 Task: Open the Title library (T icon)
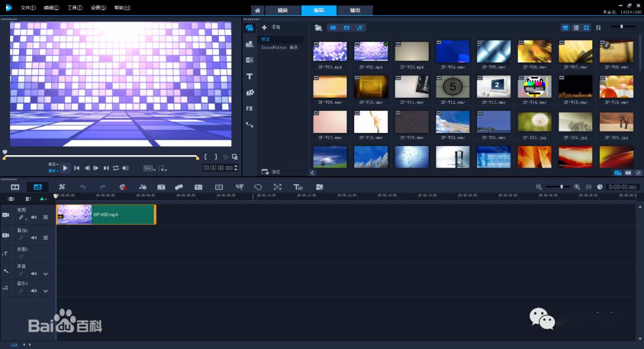coord(249,76)
